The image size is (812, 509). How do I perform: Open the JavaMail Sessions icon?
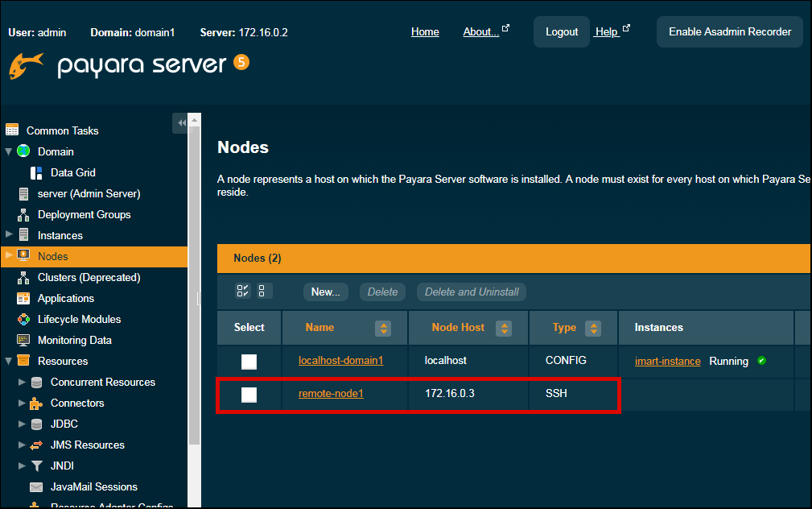pos(35,486)
